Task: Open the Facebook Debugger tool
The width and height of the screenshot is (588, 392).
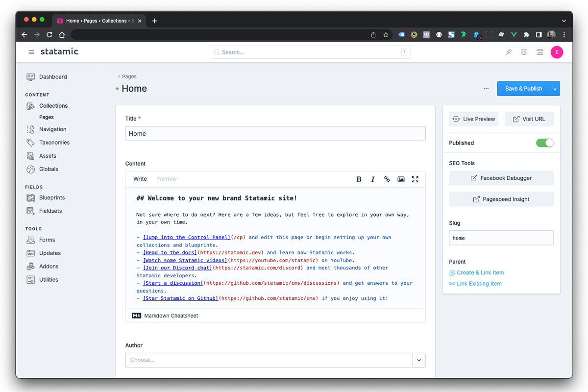Action: (501, 178)
